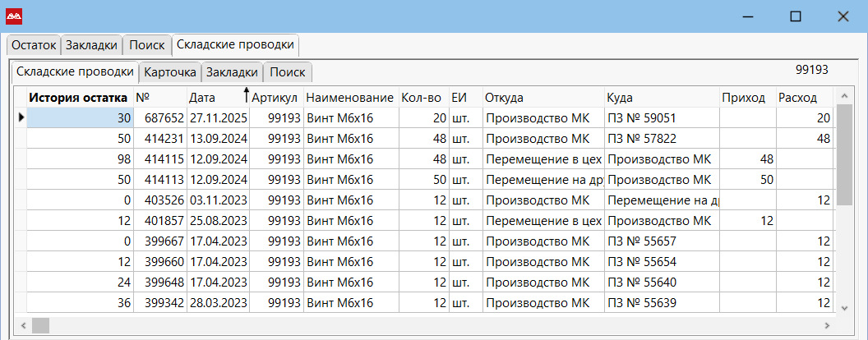Image resolution: width=868 pixels, height=340 pixels.
Task: Switch to the inner Закладки tab
Action: (232, 72)
